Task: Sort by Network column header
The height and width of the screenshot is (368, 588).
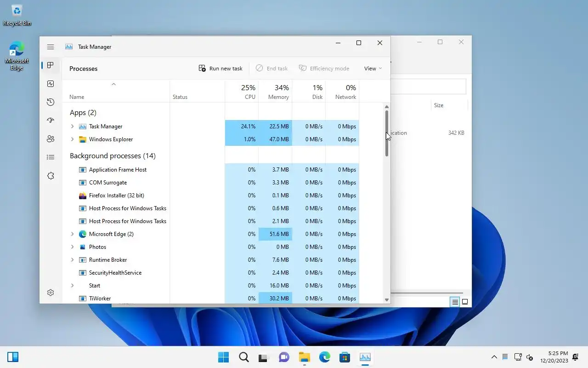Action: 342,91
